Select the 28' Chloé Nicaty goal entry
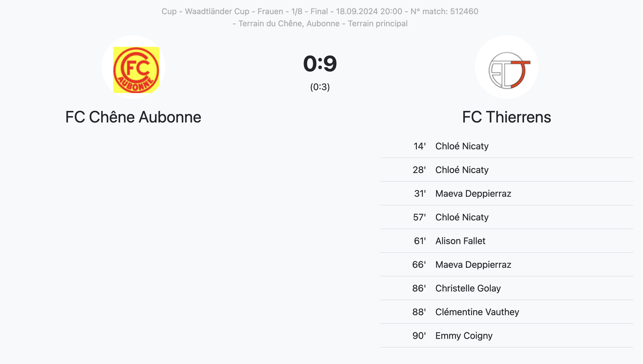This screenshot has height=364, width=643. pos(507,170)
